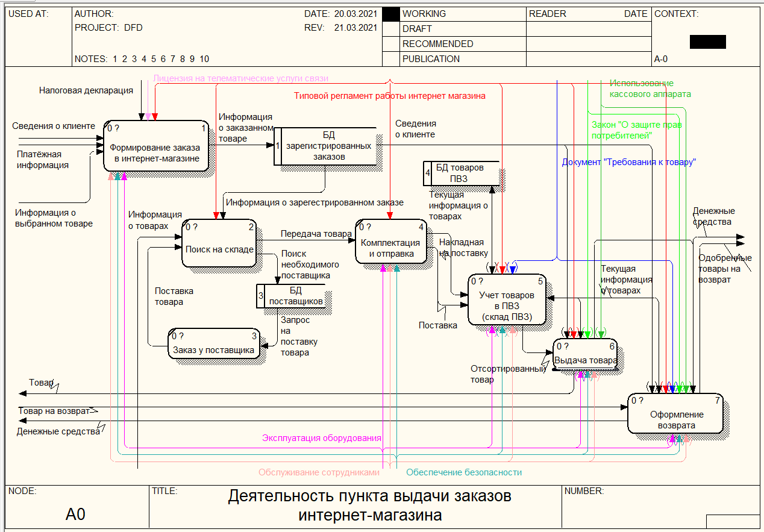Click the black CONTEXT rectangle
The width and height of the screenshot is (764, 532).
click(x=707, y=42)
